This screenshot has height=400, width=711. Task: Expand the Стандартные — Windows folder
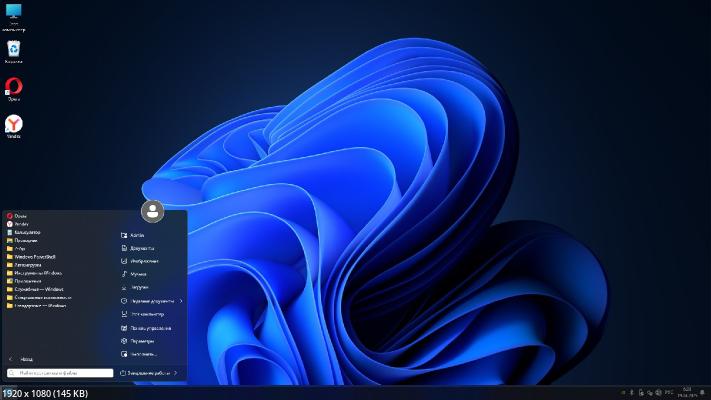coord(36,306)
